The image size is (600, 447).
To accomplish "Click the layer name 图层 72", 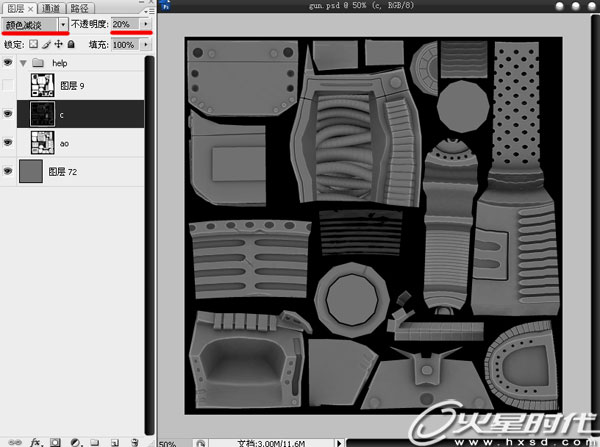I will pos(63,172).
